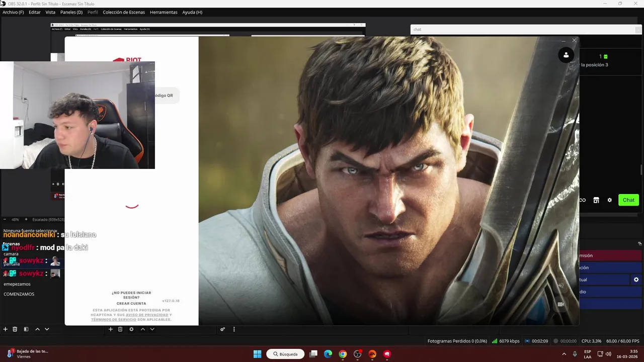Click the add source plus icon
The width and height of the screenshot is (644, 362).
[x=111, y=329]
